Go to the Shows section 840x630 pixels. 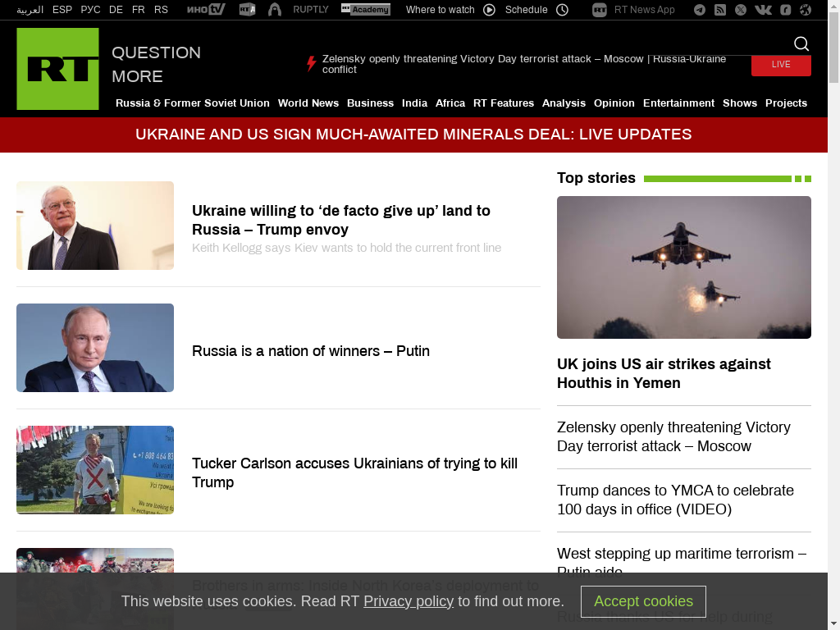point(740,103)
